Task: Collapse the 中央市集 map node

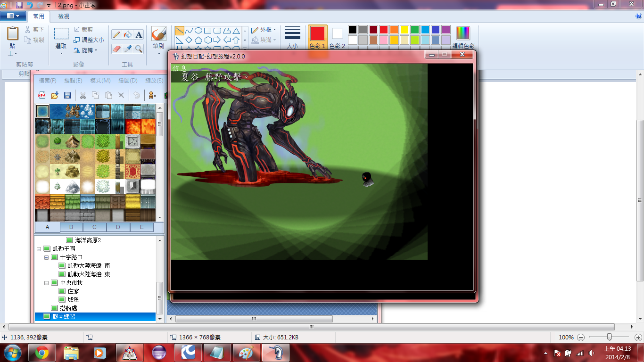Action: point(46,283)
